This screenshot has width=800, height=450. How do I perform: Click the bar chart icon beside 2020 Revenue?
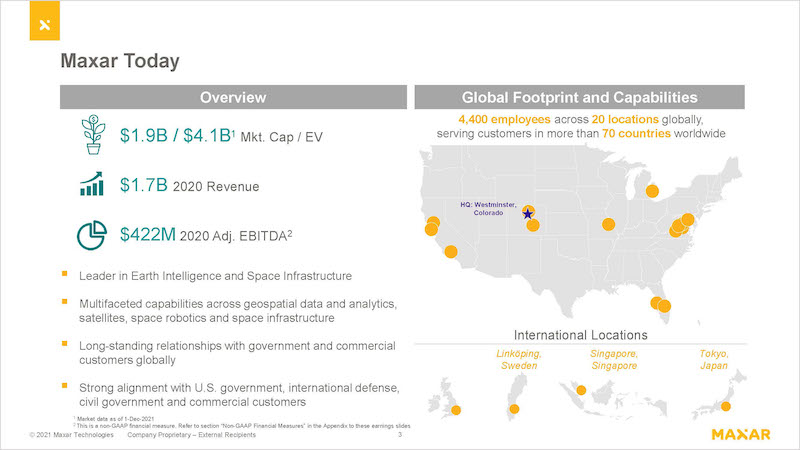[92, 184]
